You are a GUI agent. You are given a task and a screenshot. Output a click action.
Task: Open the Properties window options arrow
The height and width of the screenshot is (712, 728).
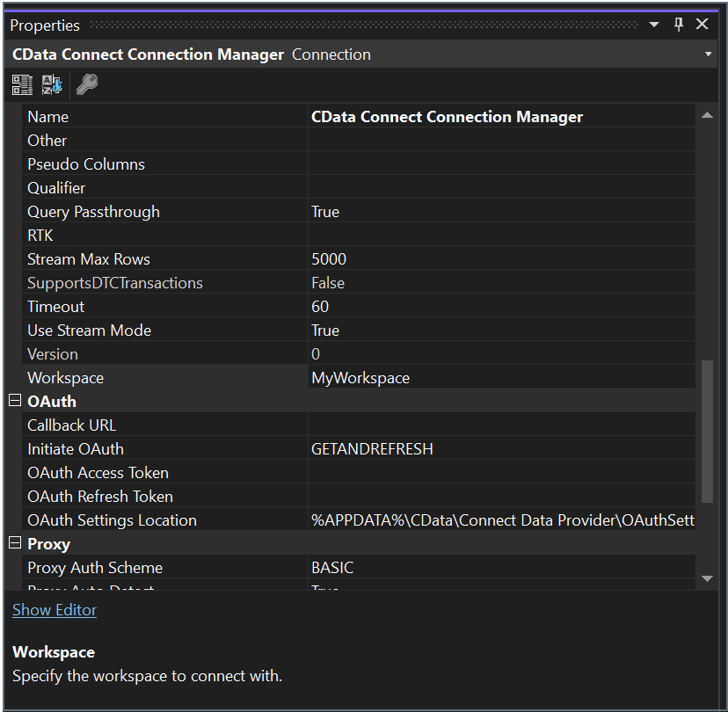pyautogui.click(x=652, y=25)
